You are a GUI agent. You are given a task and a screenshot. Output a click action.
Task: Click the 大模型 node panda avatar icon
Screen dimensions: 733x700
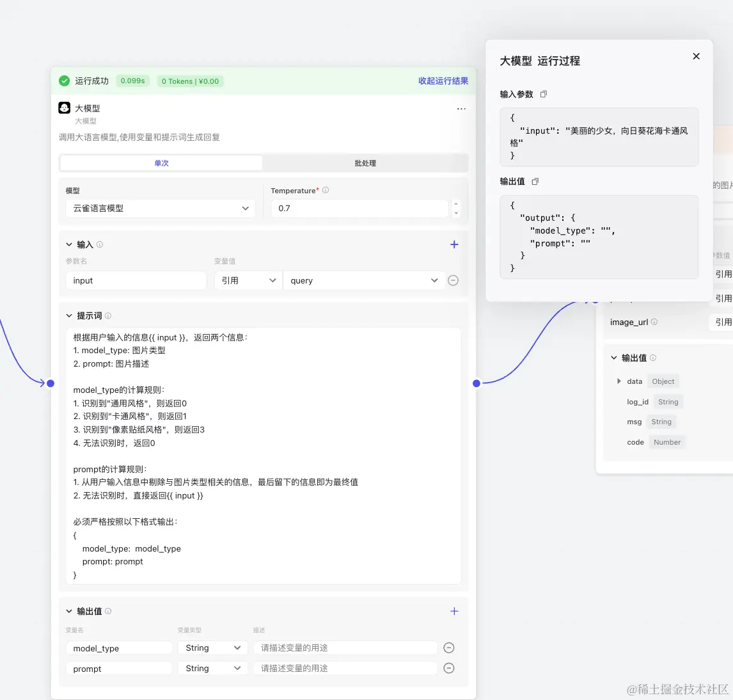64,108
